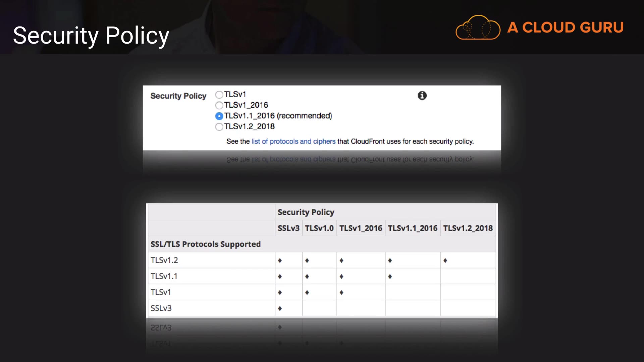Select the TLSv1.2_2018 radio option
The image size is (644, 362).
tap(219, 127)
